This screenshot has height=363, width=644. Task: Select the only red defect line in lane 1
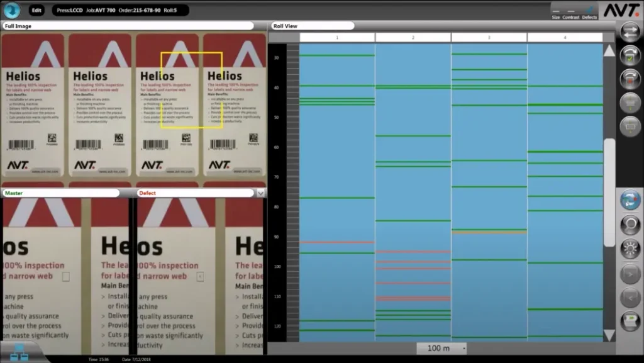pos(337,242)
